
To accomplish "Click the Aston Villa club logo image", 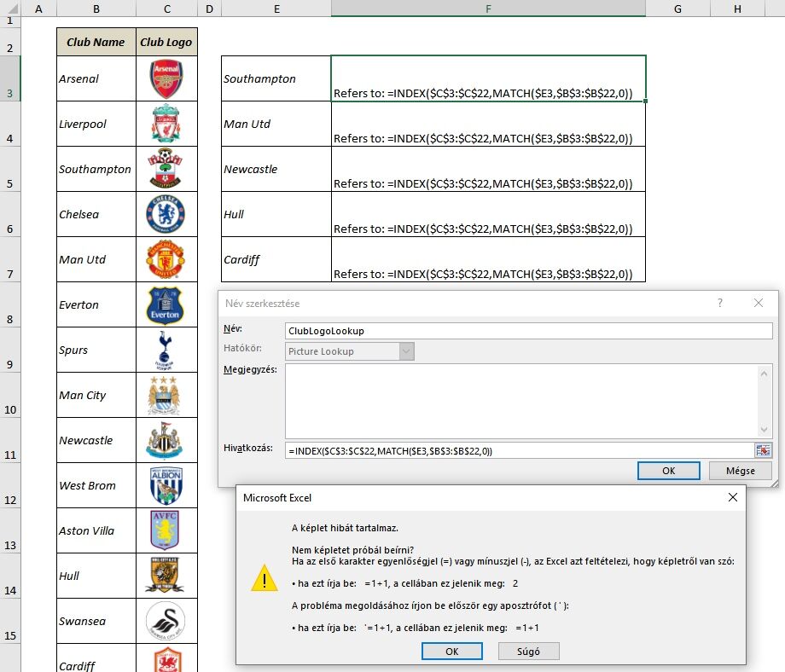I will [x=165, y=530].
